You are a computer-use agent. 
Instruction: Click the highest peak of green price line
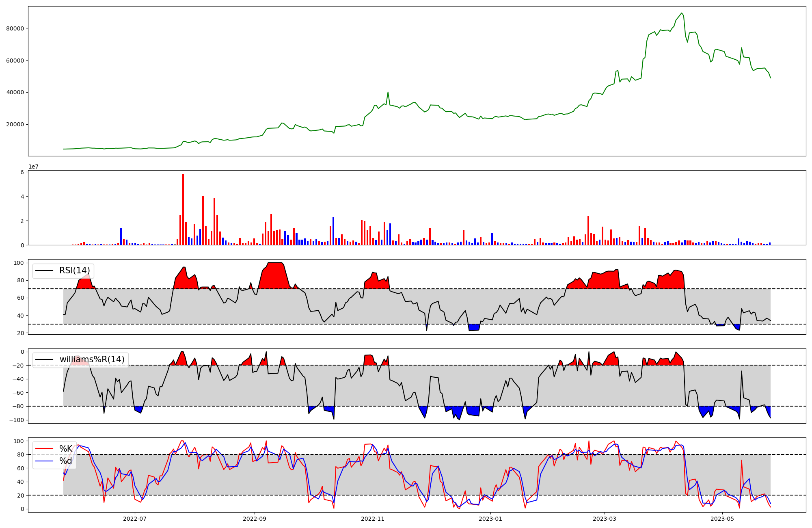(x=682, y=13)
